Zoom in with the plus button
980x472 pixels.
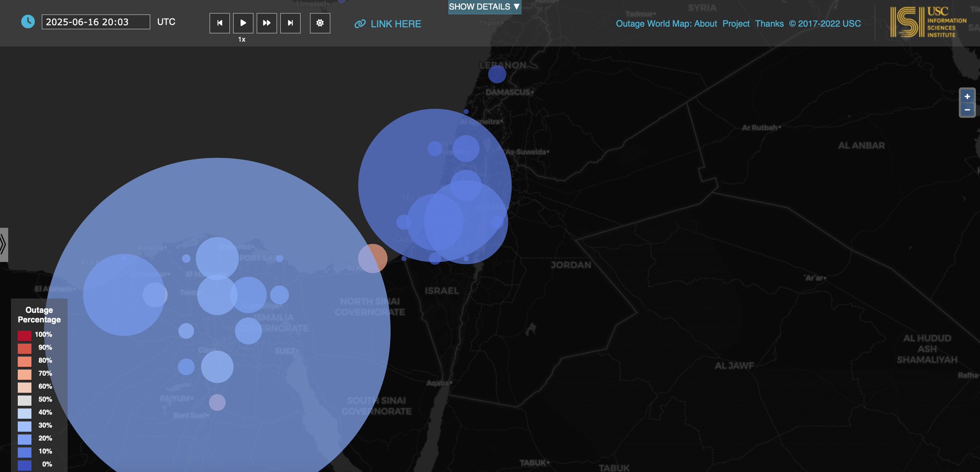coord(967,96)
